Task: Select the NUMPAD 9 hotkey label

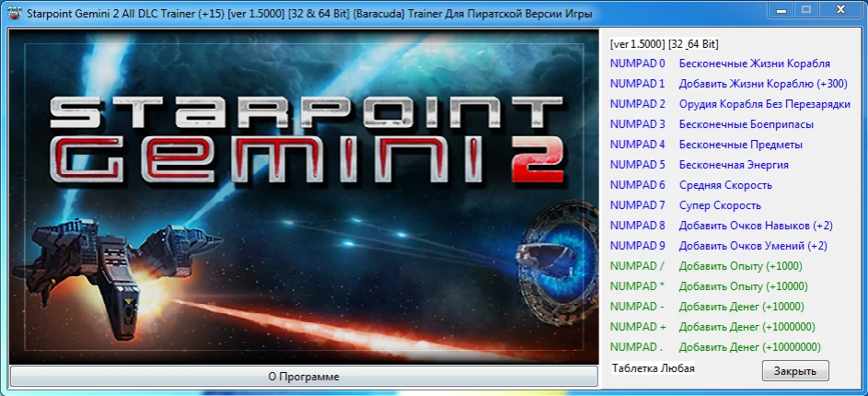Action: (637, 246)
